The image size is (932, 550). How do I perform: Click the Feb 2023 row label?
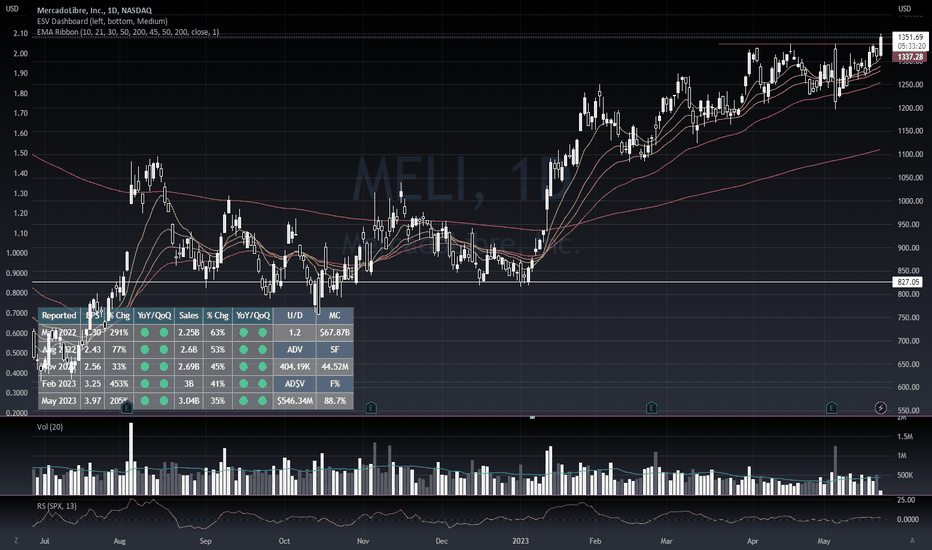59,384
